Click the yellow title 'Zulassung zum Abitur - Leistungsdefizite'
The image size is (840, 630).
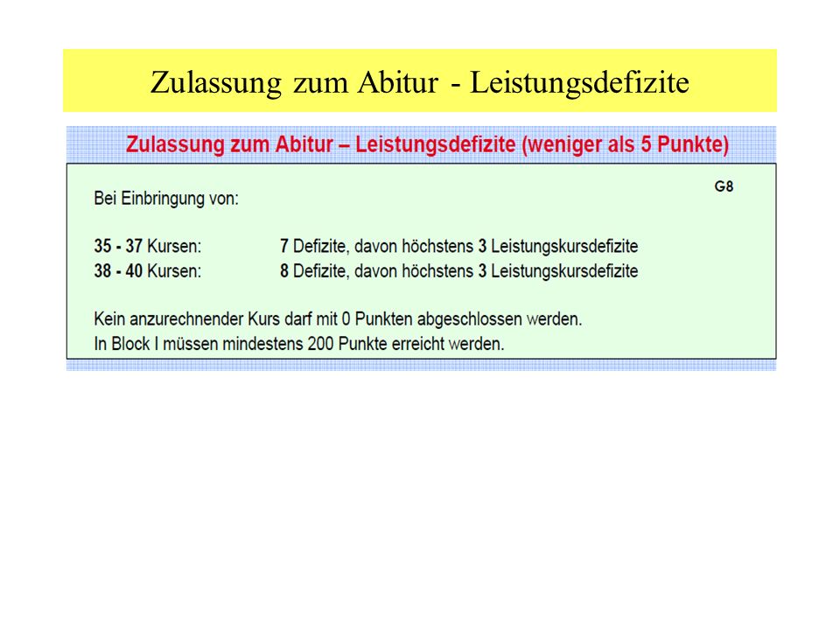pyautogui.click(x=419, y=82)
